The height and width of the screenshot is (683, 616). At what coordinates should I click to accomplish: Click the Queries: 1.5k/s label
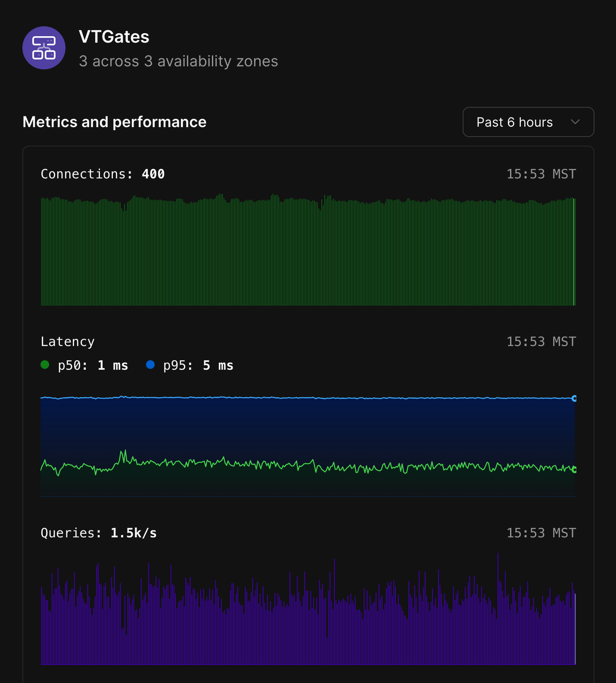[99, 533]
